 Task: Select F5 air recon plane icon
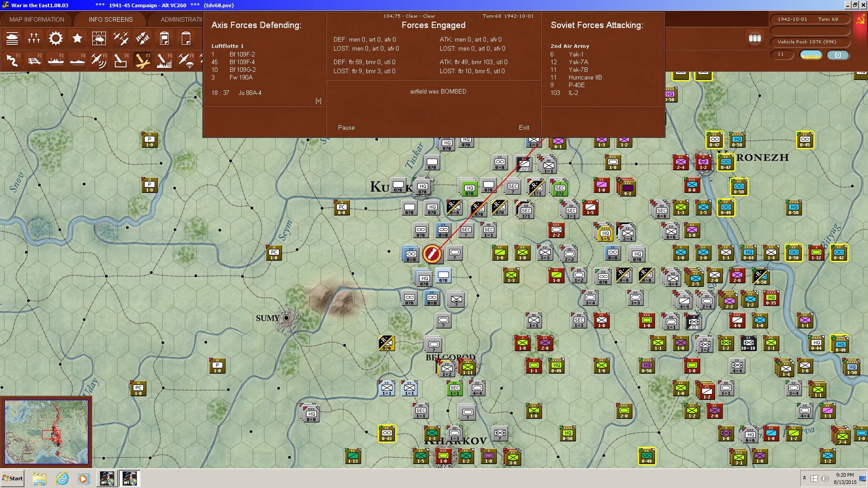pos(99,60)
